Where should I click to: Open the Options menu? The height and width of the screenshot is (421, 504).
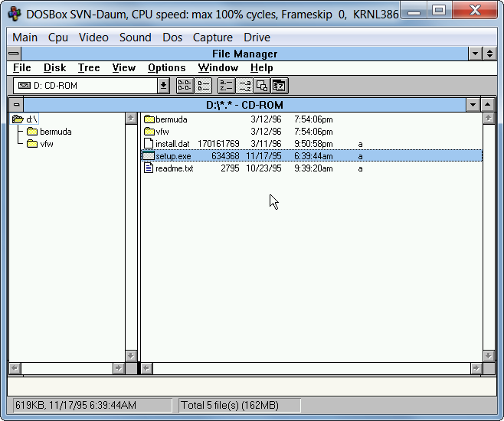(x=166, y=68)
